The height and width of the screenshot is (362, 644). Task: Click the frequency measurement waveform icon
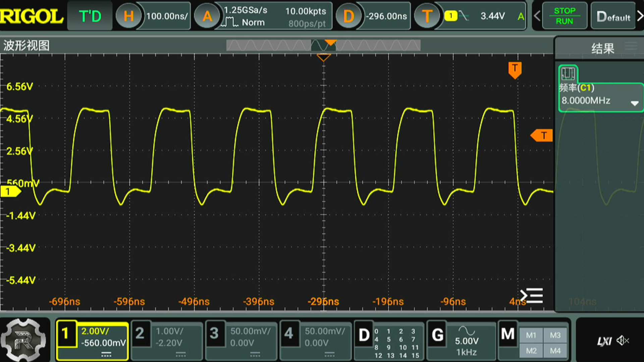coord(568,74)
